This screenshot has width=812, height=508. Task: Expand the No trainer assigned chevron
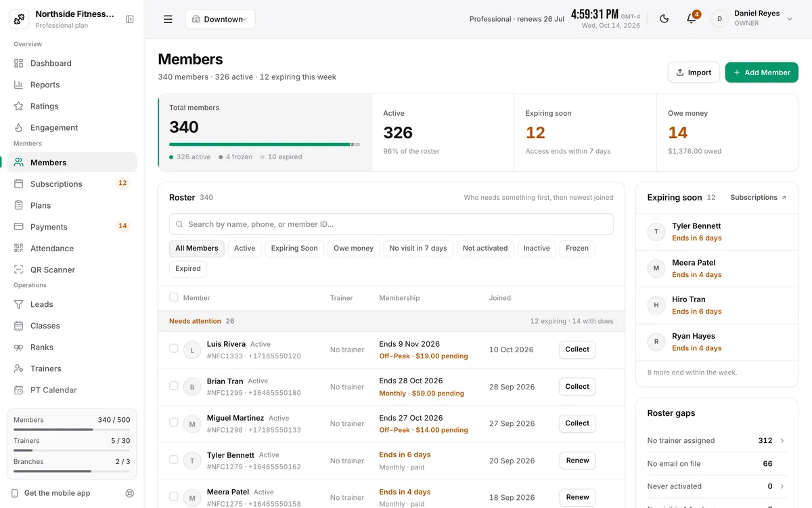coord(782,441)
